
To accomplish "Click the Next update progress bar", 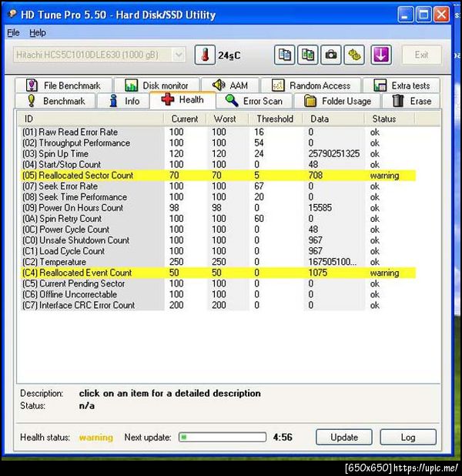I will [x=223, y=437].
